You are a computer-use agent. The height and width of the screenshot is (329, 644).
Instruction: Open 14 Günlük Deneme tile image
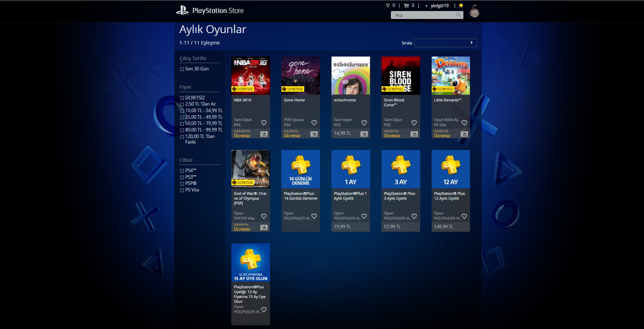coord(301,169)
